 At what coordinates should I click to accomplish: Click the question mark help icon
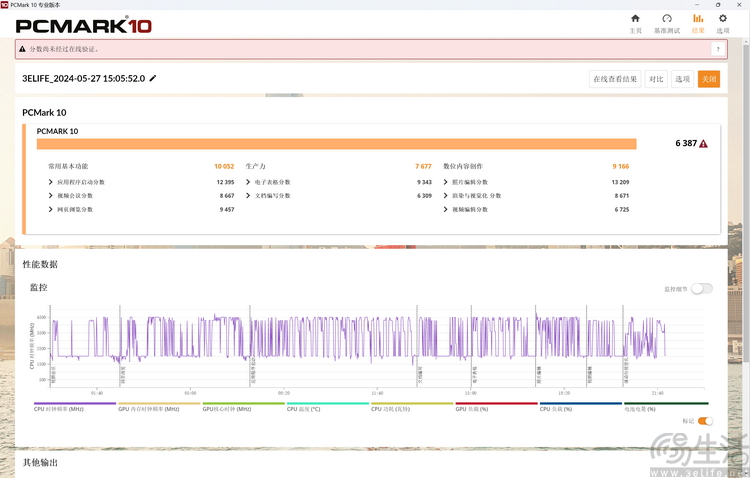coord(717,49)
